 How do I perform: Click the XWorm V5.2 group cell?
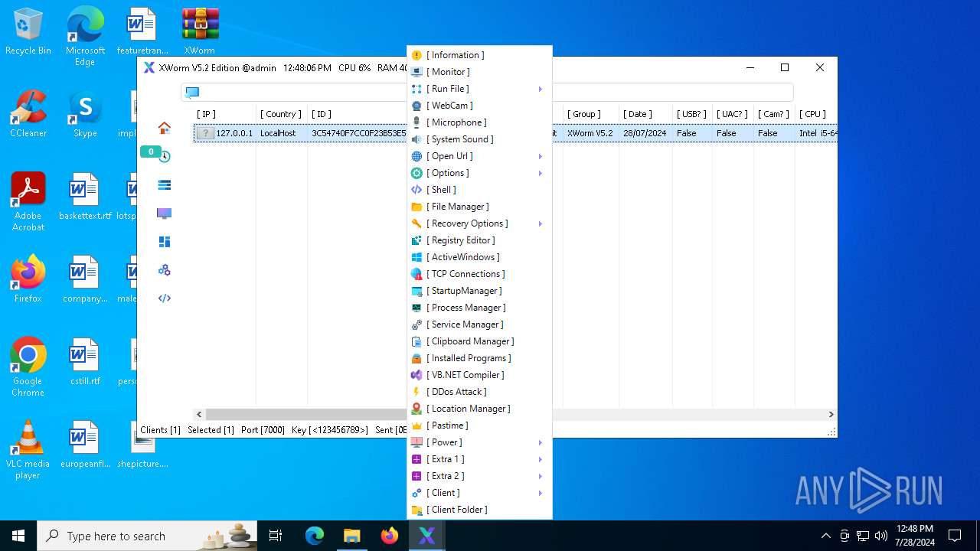coord(590,133)
